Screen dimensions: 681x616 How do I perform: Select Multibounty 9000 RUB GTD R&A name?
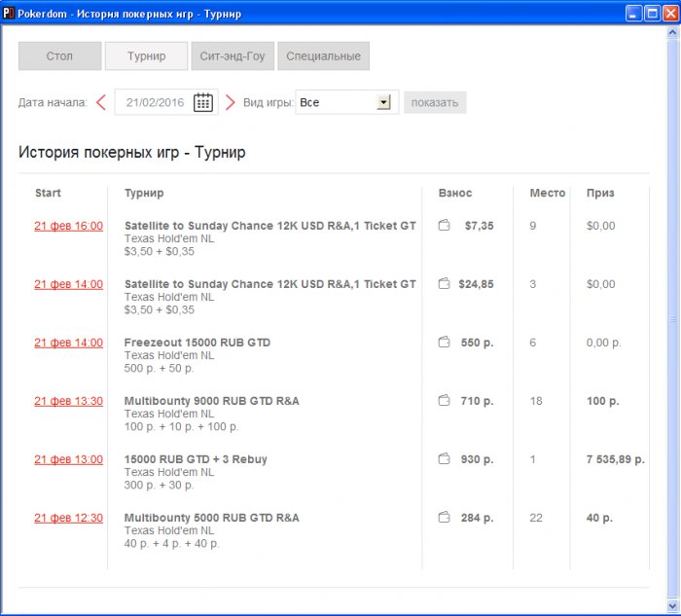[x=211, y=401]
